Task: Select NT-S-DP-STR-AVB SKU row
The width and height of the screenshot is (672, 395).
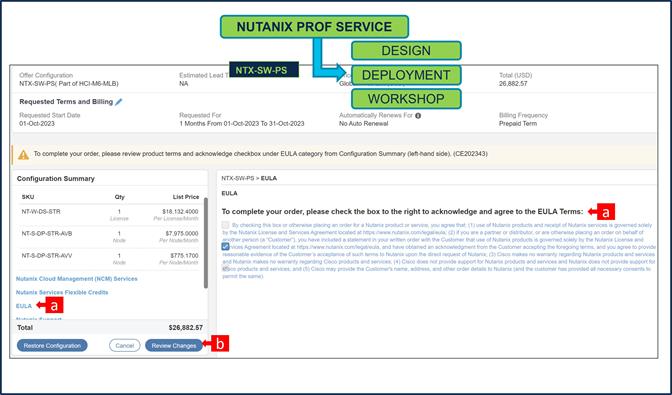Action: [110, 237]
